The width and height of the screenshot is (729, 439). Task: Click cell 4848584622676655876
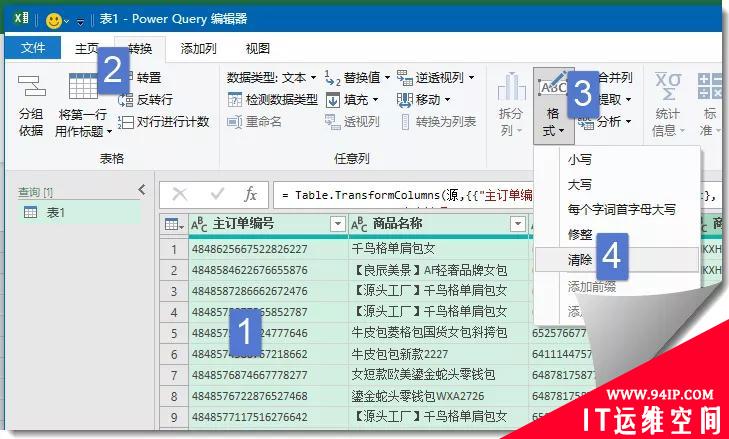(x=268, y=270)
